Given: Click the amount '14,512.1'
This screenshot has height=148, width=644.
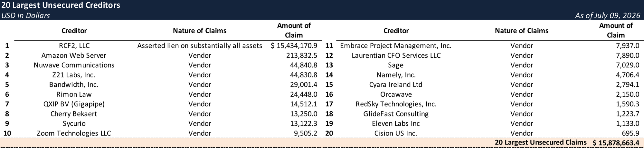Looking at the screenshot, I should (304, 104).
